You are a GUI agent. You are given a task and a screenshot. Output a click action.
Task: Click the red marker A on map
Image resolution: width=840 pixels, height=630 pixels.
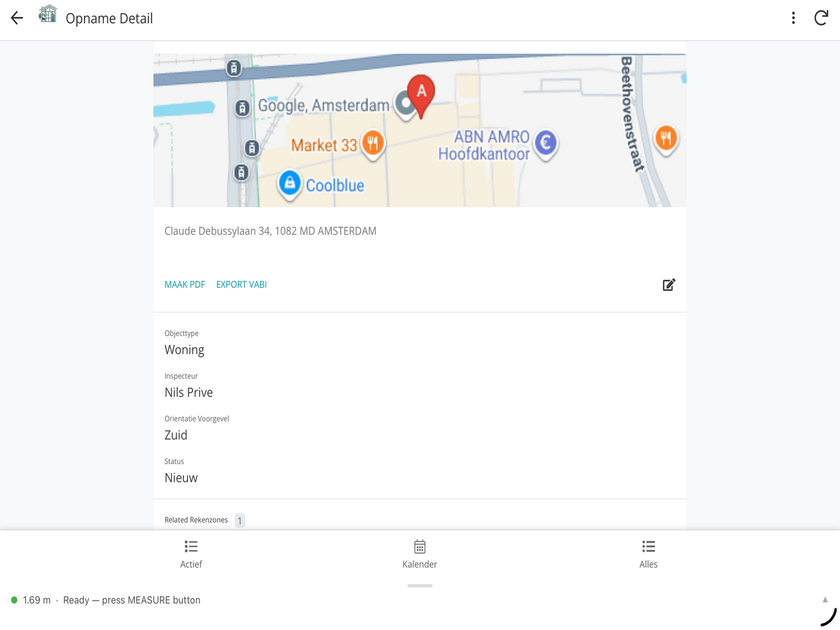421,95
